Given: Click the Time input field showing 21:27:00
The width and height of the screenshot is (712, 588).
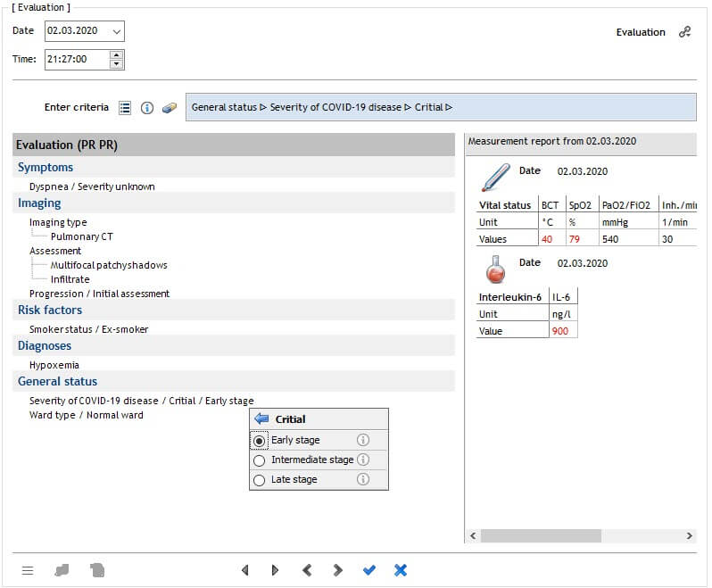Looking at the screenshot, I should pos(78,60).
